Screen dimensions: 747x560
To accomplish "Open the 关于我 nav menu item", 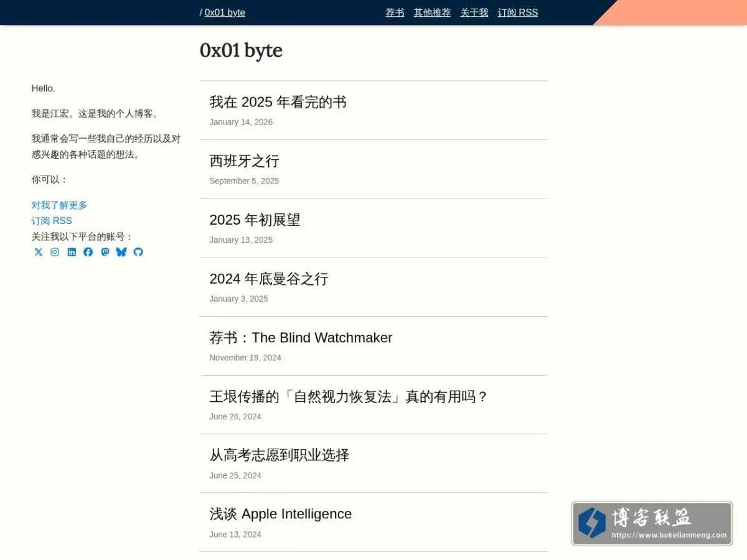I will pos(474,12).
